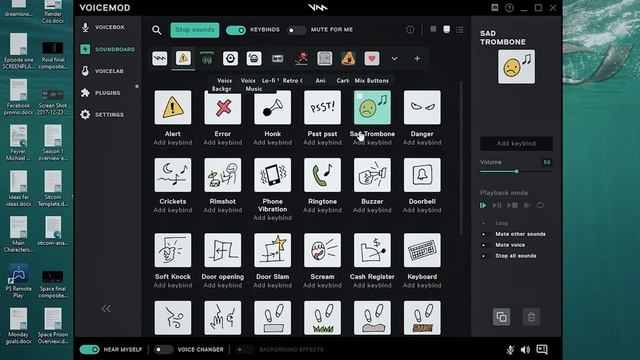Play the Honk sound tile
640x360 pixels.
[x=272, y=107]
